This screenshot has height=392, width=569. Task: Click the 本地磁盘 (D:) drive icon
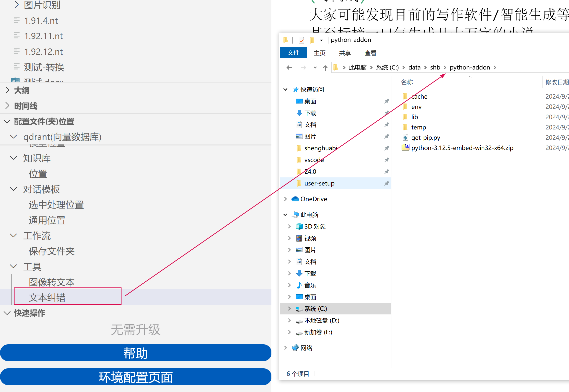(x=299, y=321)
